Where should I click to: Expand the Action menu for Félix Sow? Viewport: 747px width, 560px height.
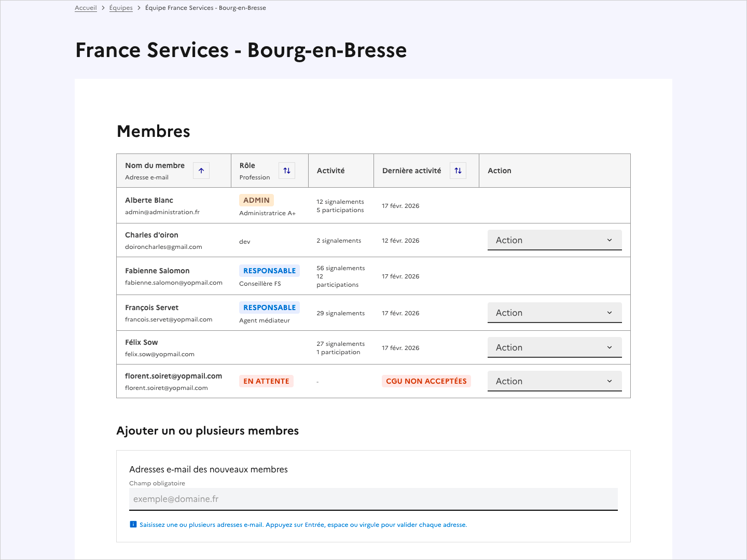pyautogui.click(x=554, y=347)
